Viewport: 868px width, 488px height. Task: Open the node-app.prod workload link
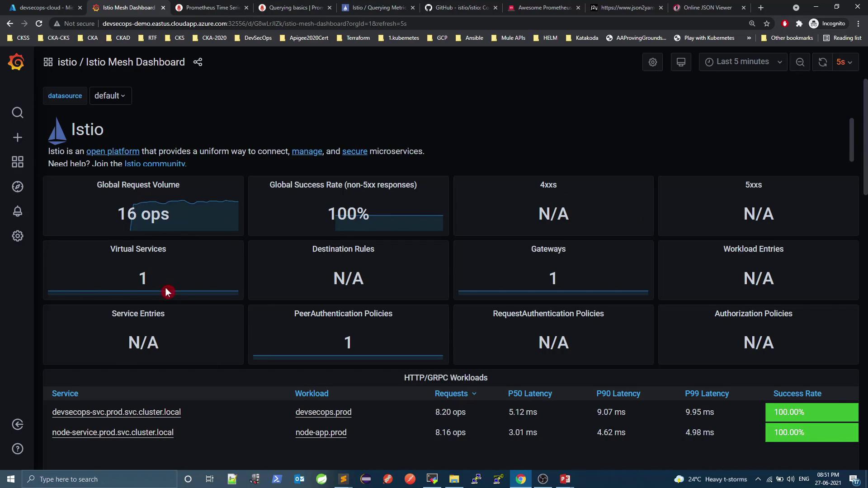tap(321, 432)
